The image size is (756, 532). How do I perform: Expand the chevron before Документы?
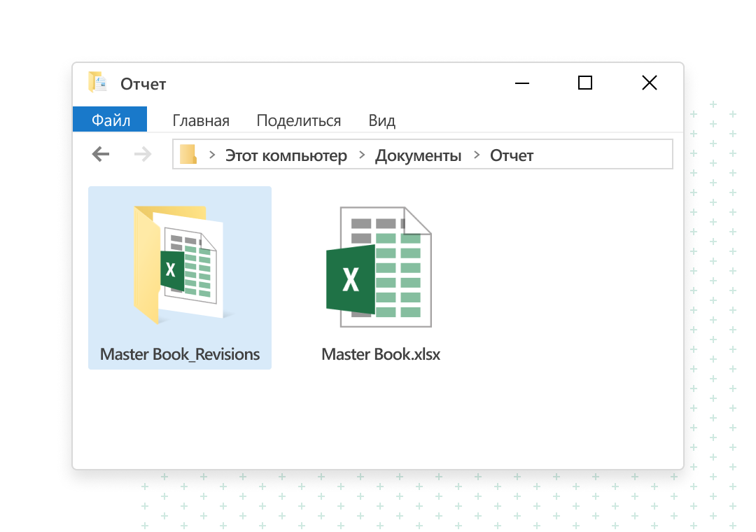tap(362, 155)
